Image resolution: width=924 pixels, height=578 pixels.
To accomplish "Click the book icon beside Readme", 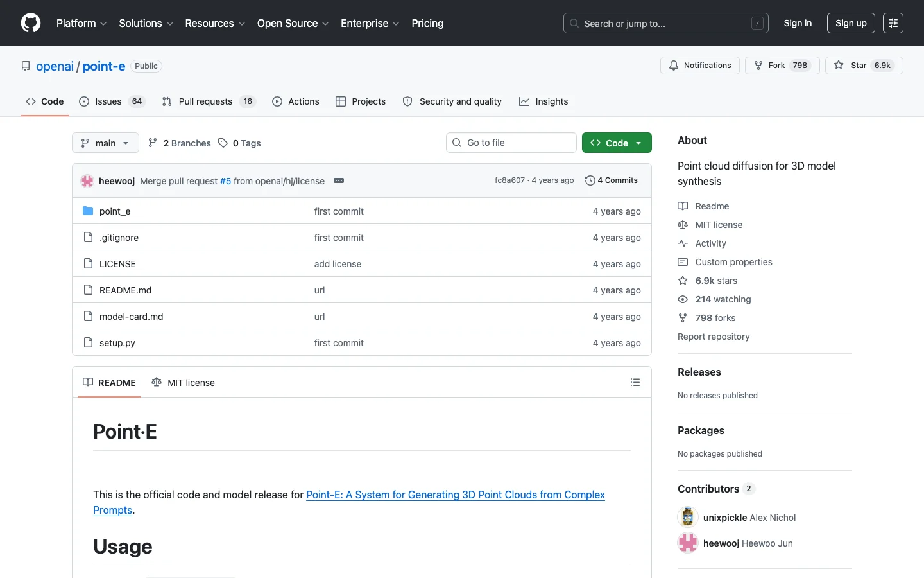I will pyautogui.click(x=683, y=206).
